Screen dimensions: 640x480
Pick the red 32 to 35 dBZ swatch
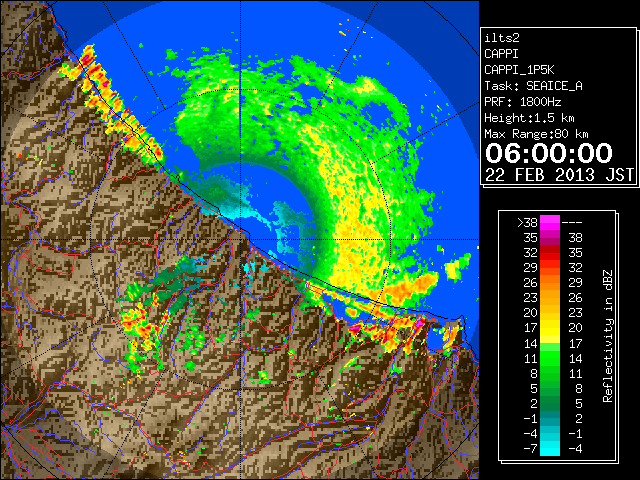pos(550,253)
